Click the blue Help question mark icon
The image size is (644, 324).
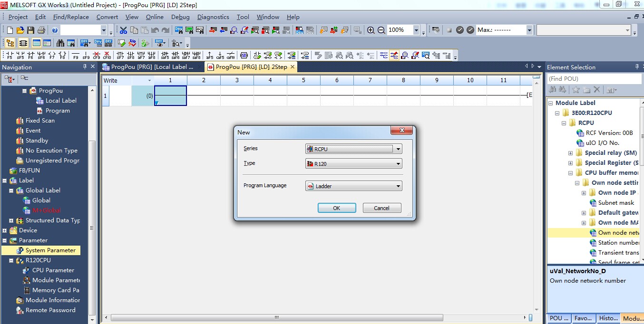pyautogui.click(x=55, y=30)
